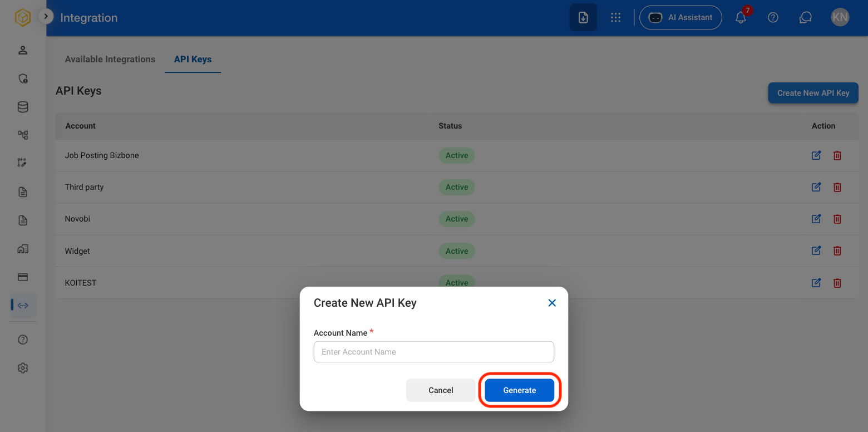Open the chat messages icon in header
Screen dimensions: 868x432
(x=805, y=17)
